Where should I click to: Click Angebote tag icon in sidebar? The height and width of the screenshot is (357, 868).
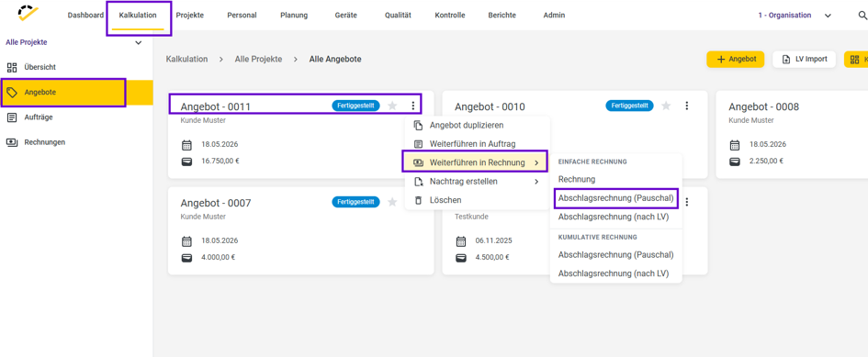12,93
